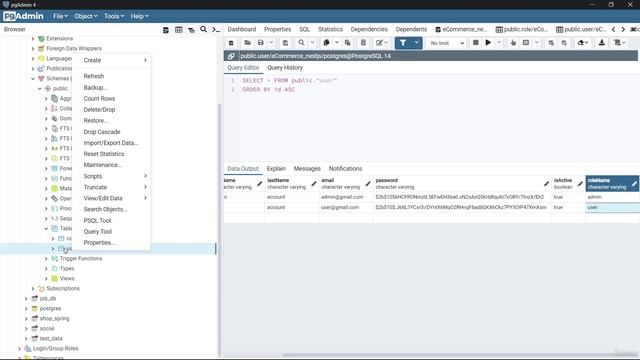Choose Import/Export Data from context menu
The image size is (640, 360).
111,143
